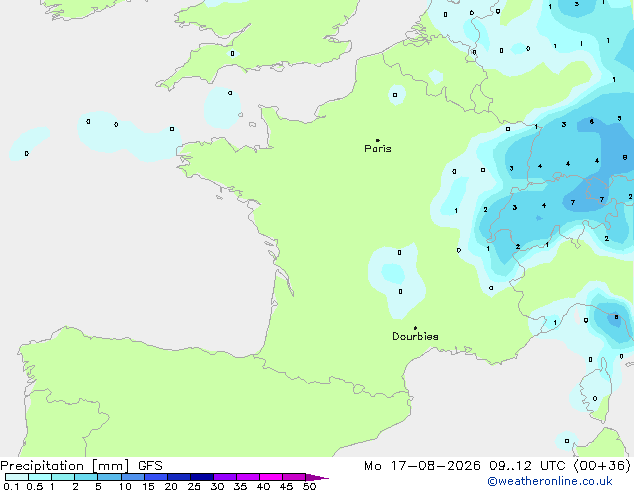This screenshot has width=634, height=490.
Task: Click the medium blue 10 mm legend swatch
Action: [133, 477]
